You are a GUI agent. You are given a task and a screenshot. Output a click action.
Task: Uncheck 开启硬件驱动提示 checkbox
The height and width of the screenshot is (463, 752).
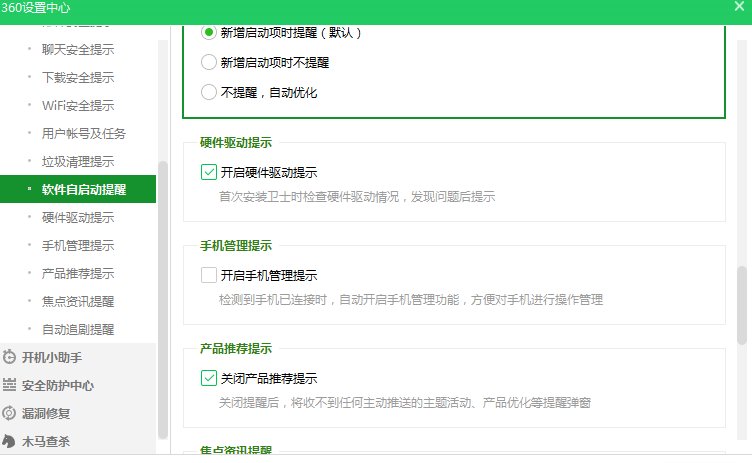209,172
